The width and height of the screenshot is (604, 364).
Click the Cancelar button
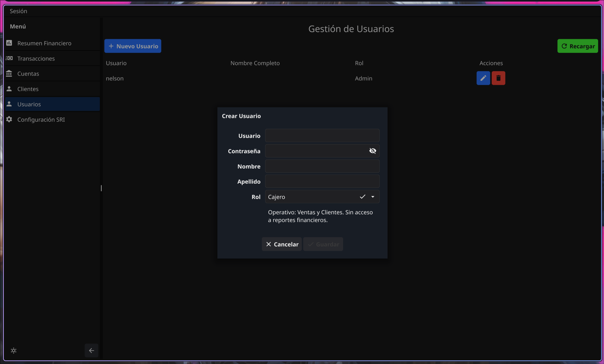click(282, 244)
